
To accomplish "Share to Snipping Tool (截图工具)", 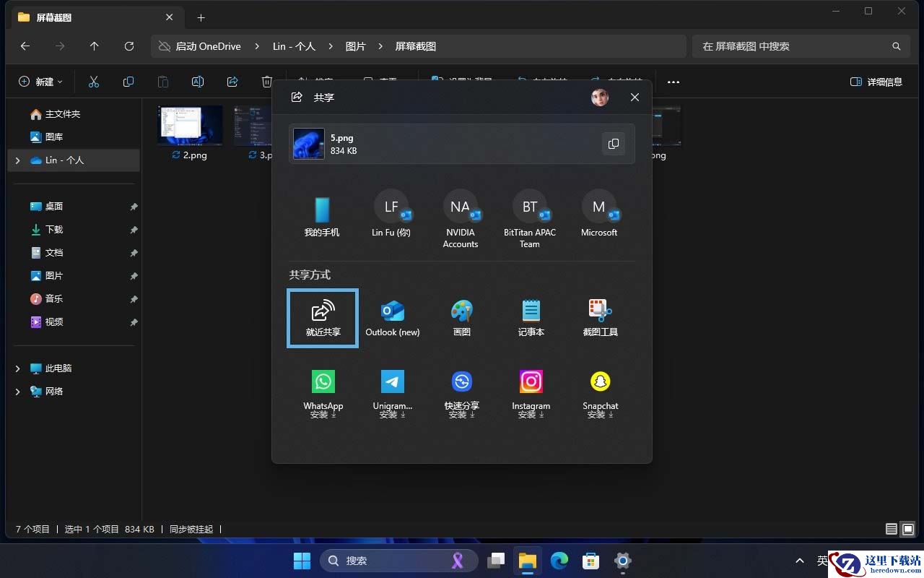I will [x=601, y=318].
